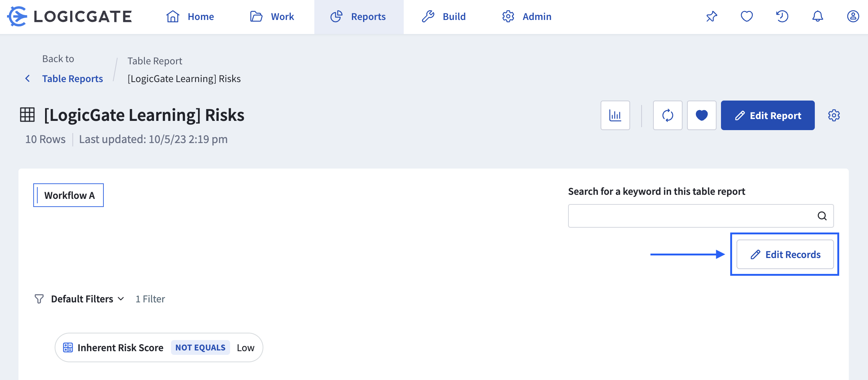Click the pin icon in header
The width and height of the screenshot is (868, 380).
(x=711, y=16)
